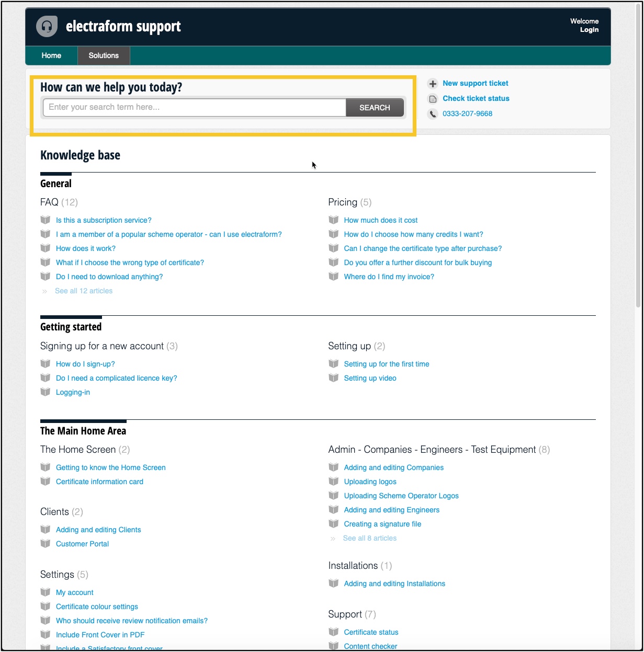Click book icon beside 'Do I need to download anything?'

(x=46, y=276)
